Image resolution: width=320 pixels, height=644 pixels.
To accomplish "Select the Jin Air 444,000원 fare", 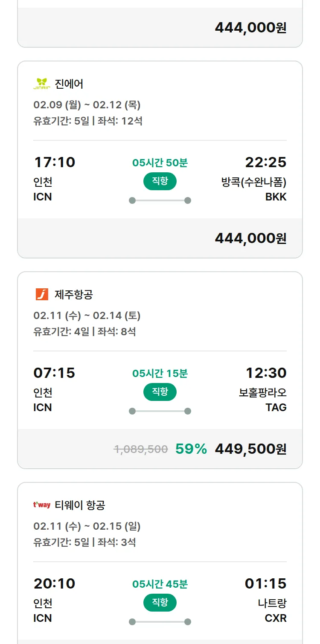I will [250, 238].
